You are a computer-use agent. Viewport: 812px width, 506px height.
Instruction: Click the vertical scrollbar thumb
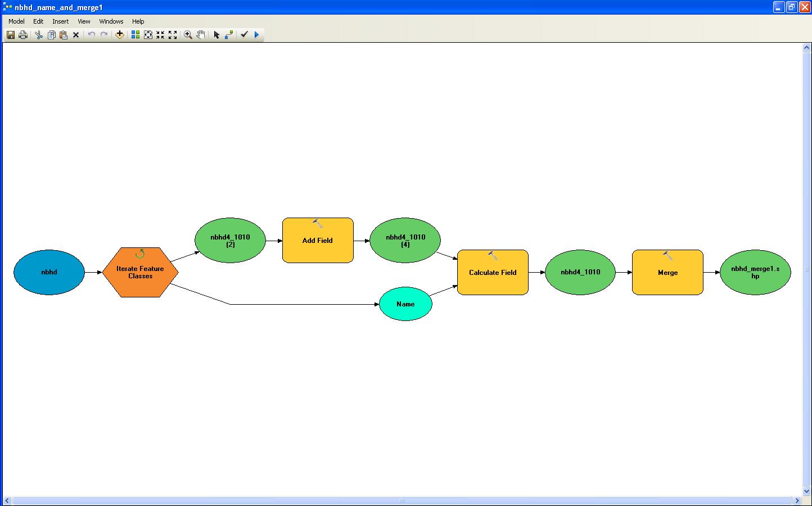pyautogui.click(x=806, y=270)
